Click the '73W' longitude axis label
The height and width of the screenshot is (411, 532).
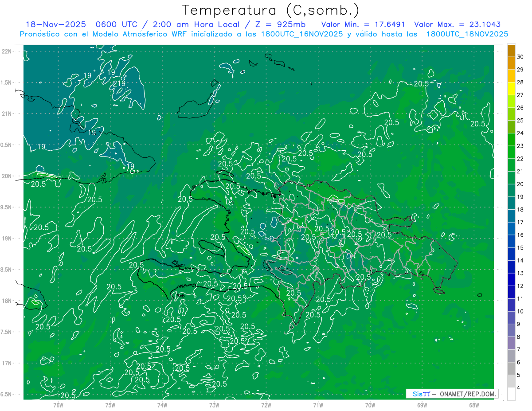[x=214, y=405]
